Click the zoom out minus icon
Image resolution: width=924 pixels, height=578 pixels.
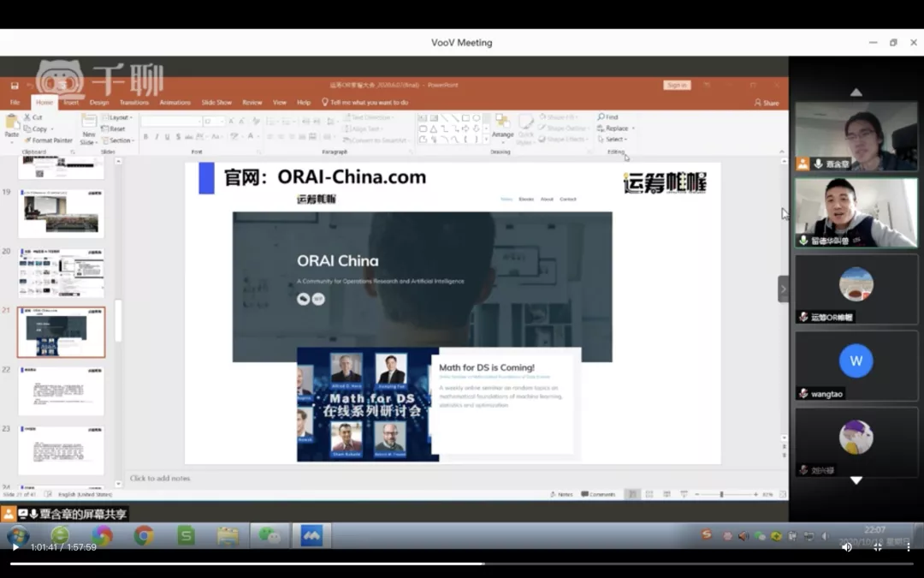tap(696, 494)
